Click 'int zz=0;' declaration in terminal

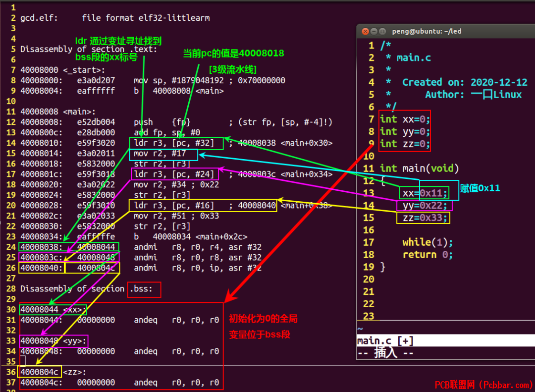coord(405,144)
